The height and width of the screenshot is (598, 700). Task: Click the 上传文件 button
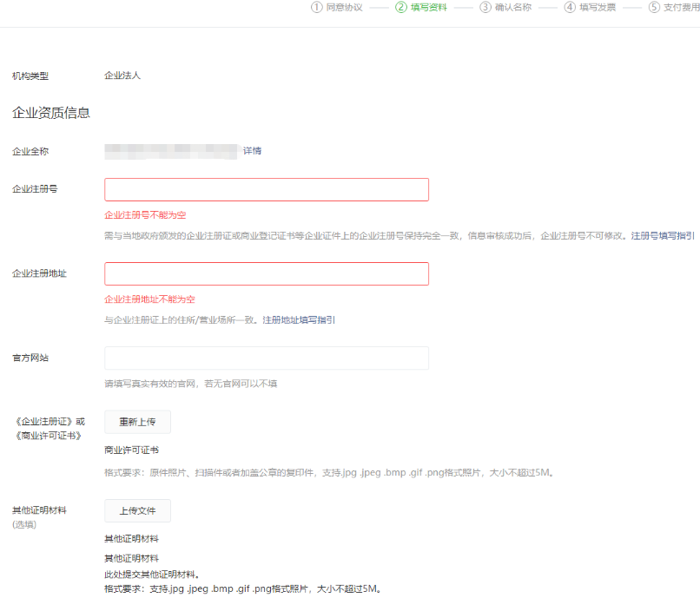137,511
